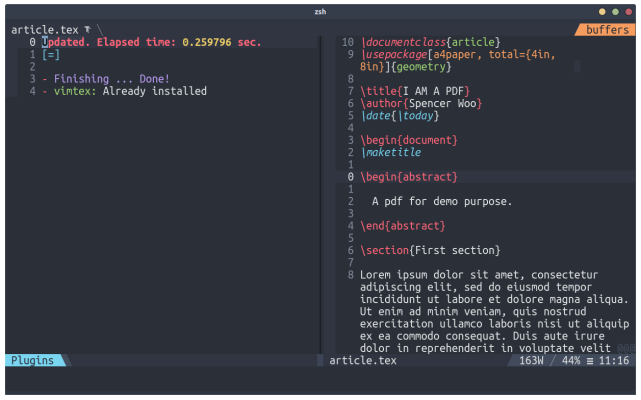Image resolution: width=641 pixels, height=400 pixels.
Task: Click the article.tex name in right statusline
Action: [363, 360]
